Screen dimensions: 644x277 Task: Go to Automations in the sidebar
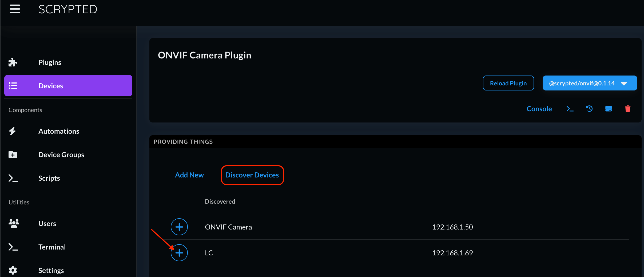[x=59, y=131]
